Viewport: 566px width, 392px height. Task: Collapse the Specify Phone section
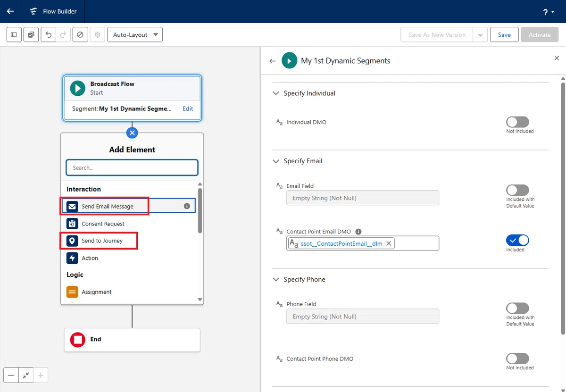pyautogui.click(x=276, y=279)
